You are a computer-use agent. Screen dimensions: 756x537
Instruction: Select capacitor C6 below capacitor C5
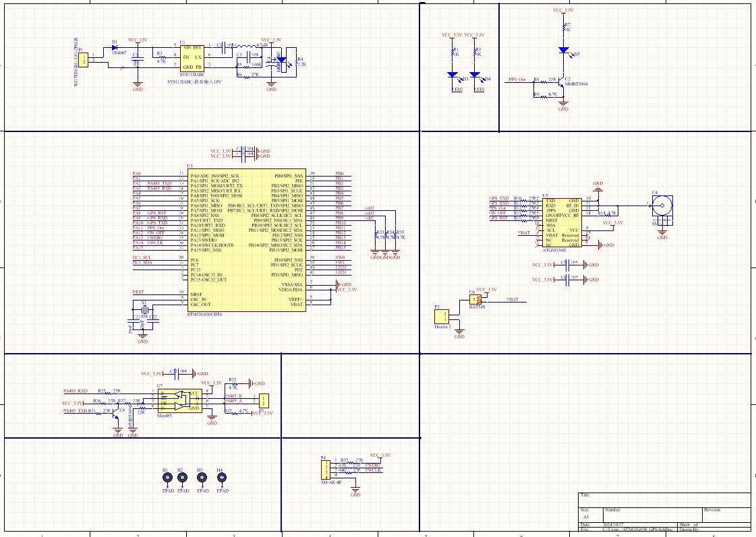click(x=567, y=280)
